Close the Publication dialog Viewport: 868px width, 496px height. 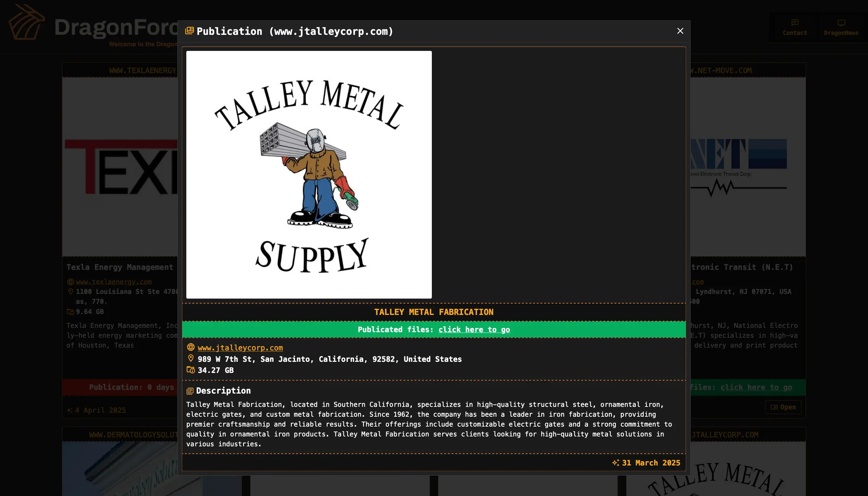(x=680, y=31)
